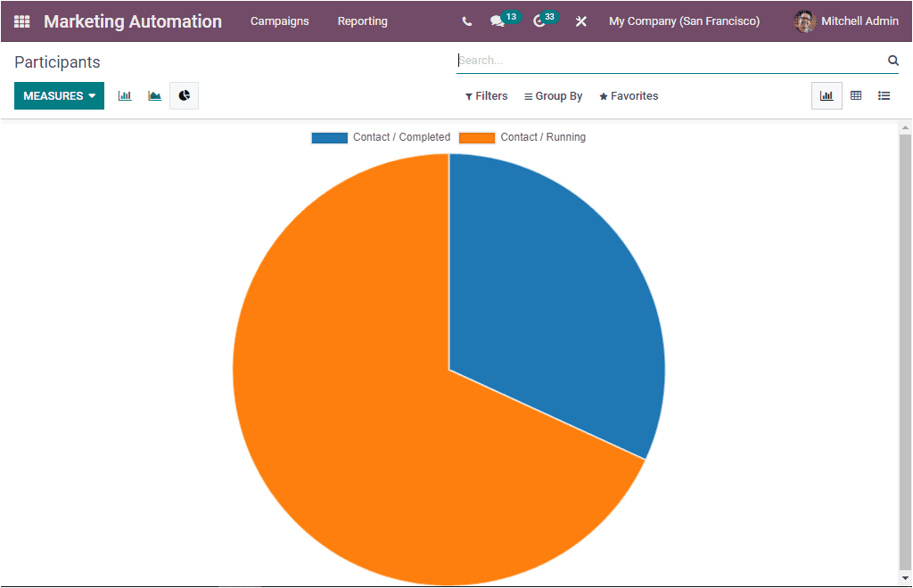Click the tools wrench icon
The height and width of the screenshot is (588, 913).
tap(580, 20)
